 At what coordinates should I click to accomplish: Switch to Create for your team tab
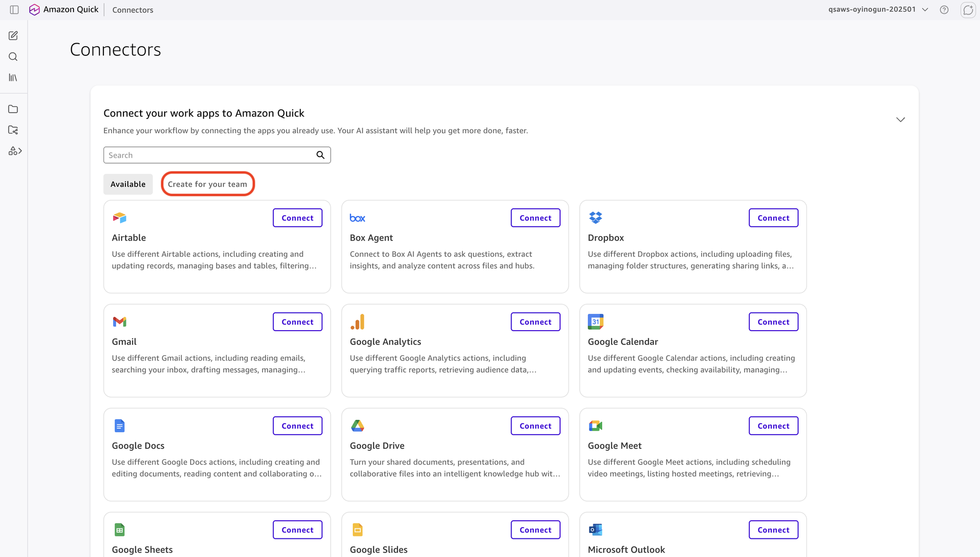(207, 184)
